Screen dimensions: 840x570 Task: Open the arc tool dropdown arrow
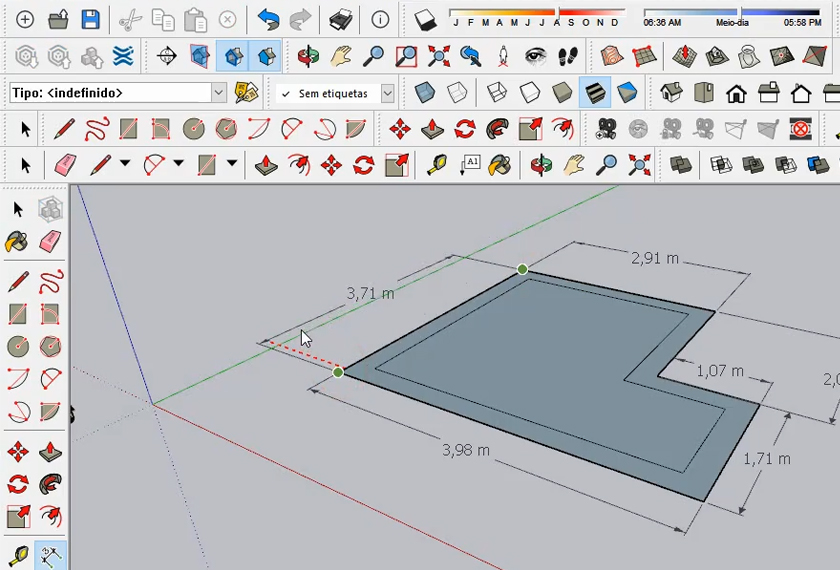pos(178,164)
